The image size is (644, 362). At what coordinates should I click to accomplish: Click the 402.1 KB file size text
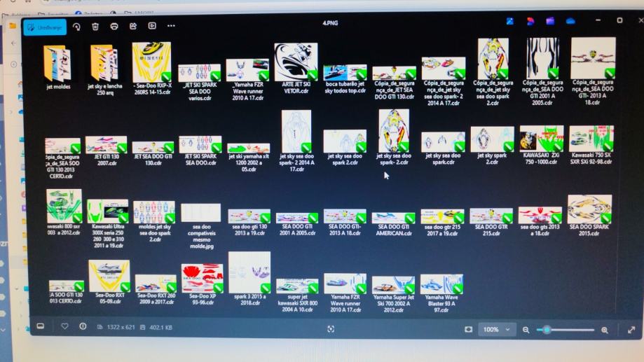(160, 328)
